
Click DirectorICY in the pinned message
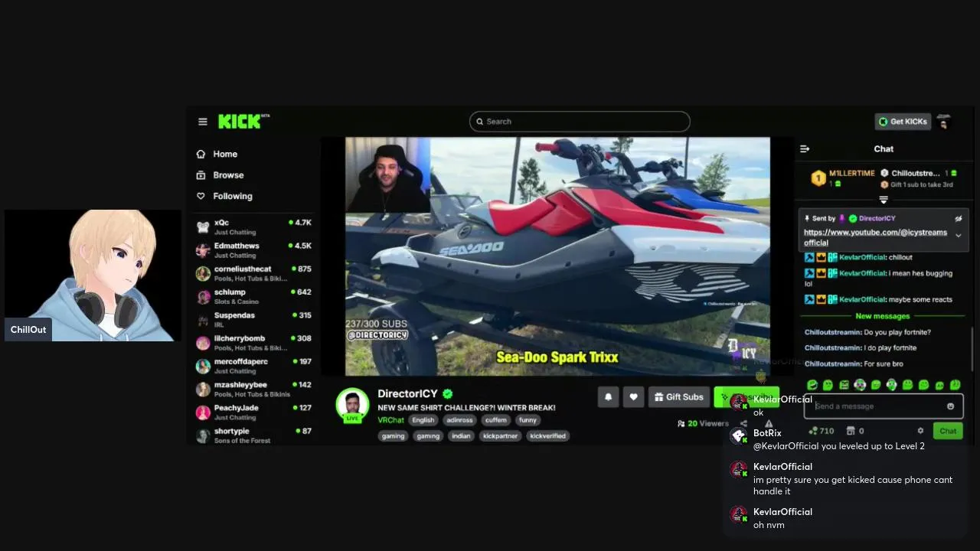click(877, 219)
